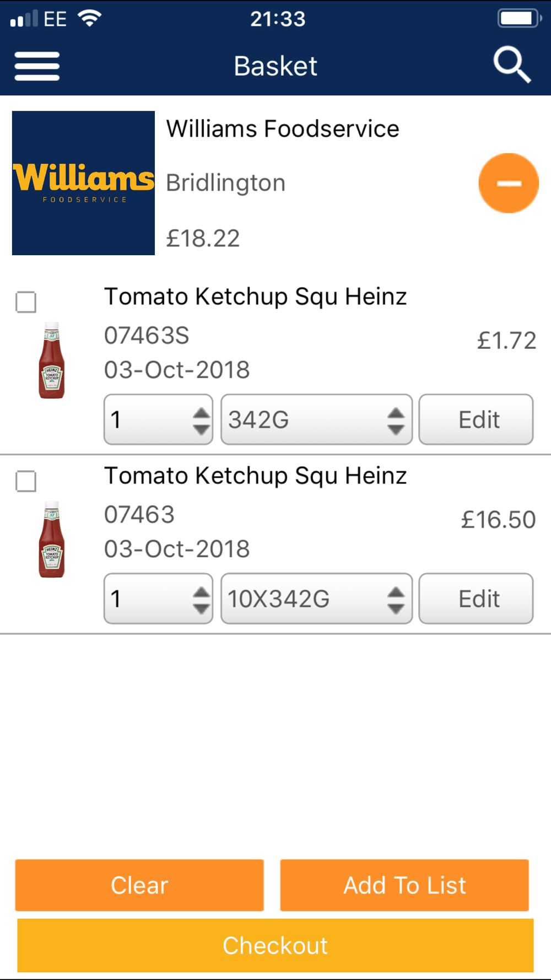The image size is (551, 980).
Task: Open the hamburger menu
Action: [37, 66]
